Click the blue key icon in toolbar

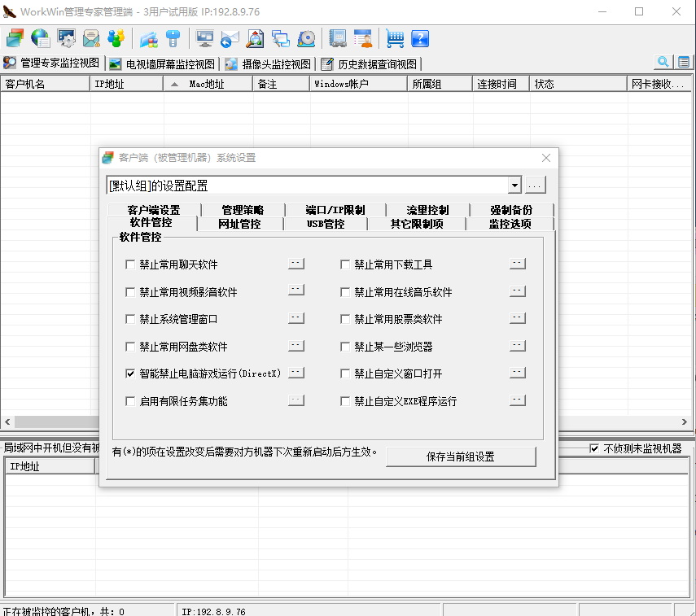[172, 38]
